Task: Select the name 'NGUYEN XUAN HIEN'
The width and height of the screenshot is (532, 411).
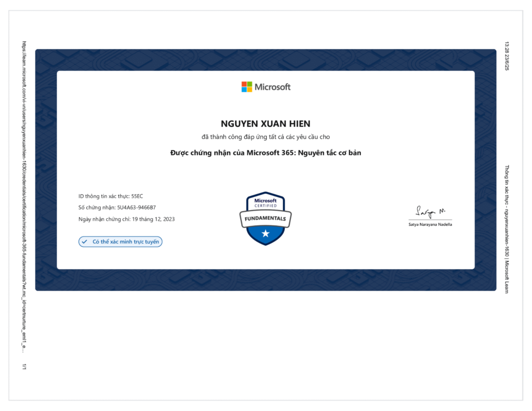Action: (x=265, y=124)
